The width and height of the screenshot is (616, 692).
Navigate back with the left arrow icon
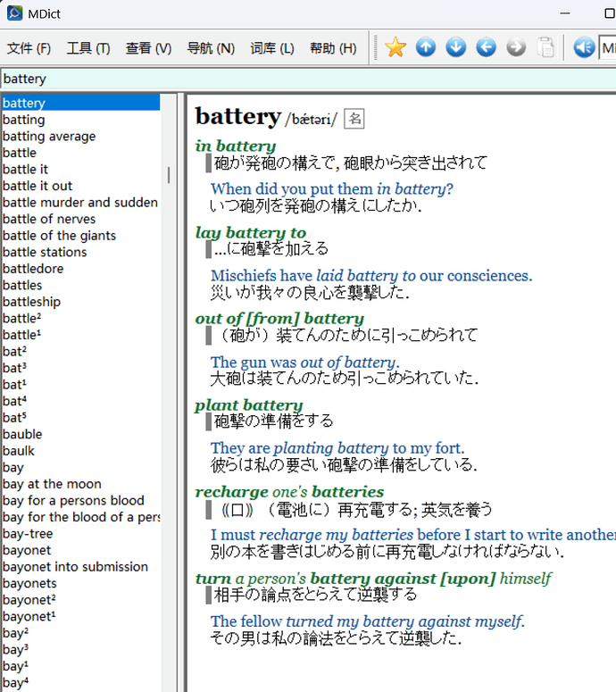tap(486, 47)
